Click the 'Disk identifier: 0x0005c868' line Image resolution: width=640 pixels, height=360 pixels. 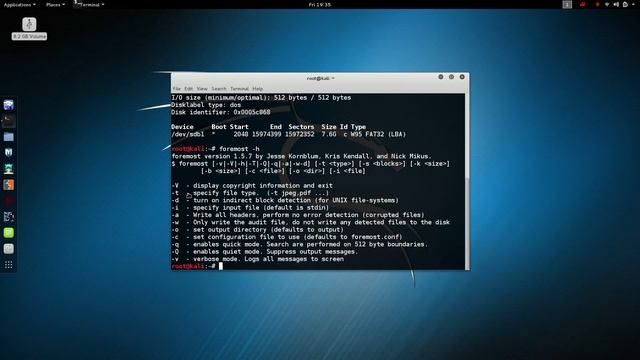[x=221, y=112]
